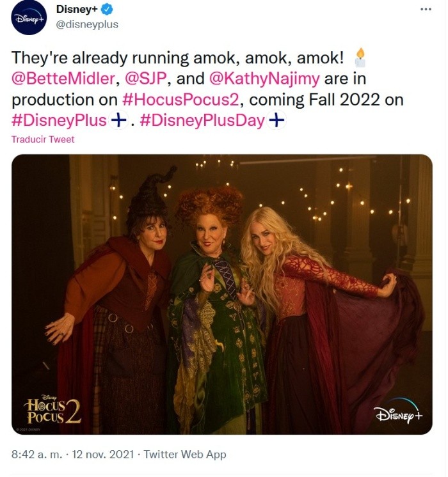Click the Twitter Web App source label
The image size is (448, 477).
tap(185, 455)
